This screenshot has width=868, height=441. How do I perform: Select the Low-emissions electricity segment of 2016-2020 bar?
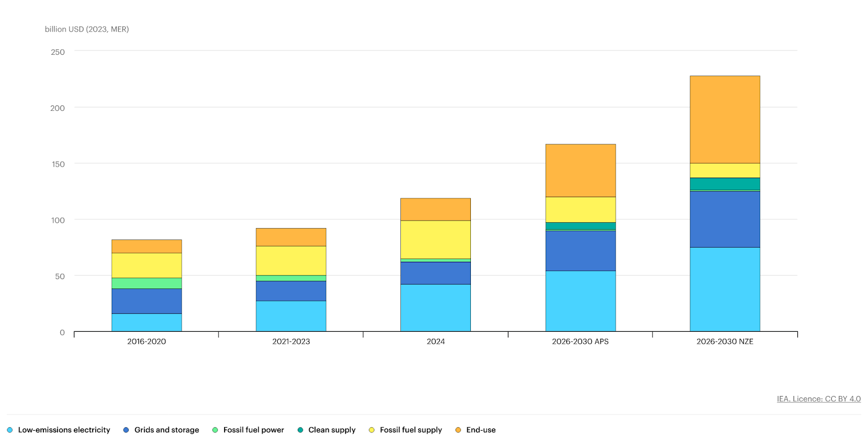[x=146, y=323]
